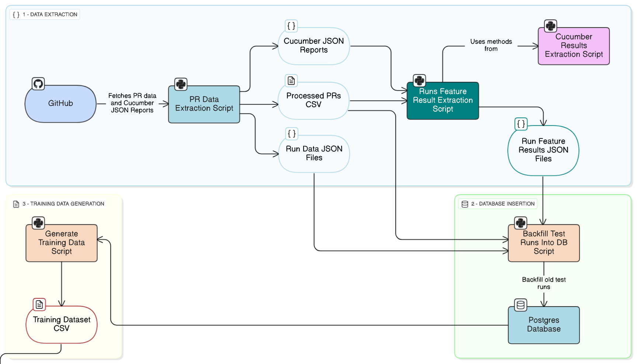Select the Python icon on PR Data Extraction Script

click(181, 84)
